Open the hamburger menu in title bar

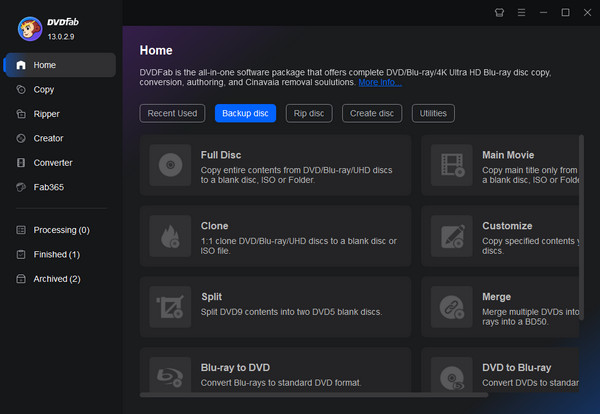click(x=521, y=12)
